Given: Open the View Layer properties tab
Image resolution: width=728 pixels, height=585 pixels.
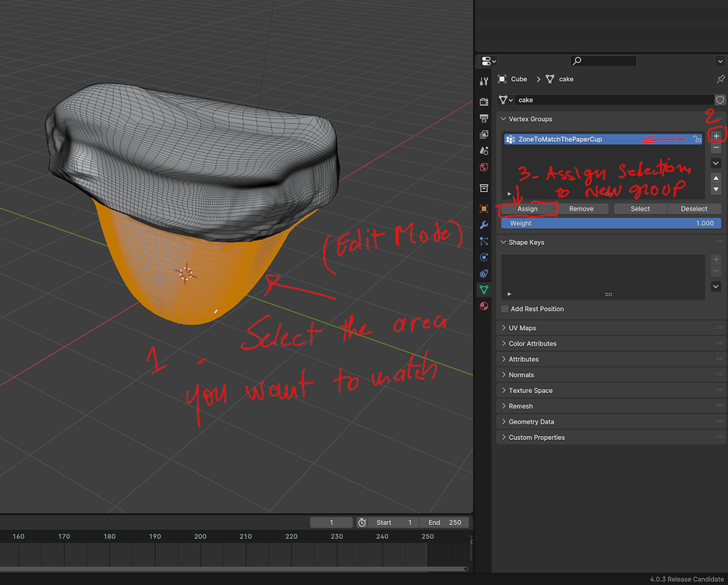Looking at the screenshot, I should coord(484,134).
